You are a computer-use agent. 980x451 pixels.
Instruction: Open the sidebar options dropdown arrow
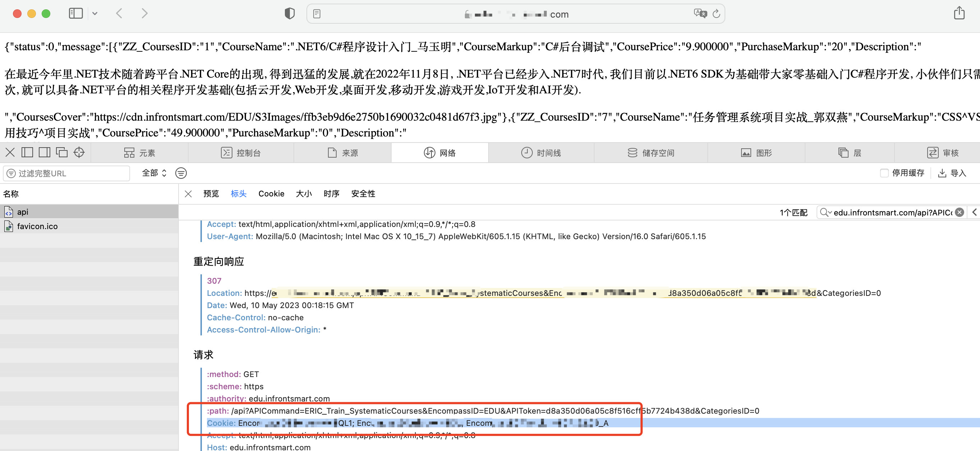(x=95, y=14)
